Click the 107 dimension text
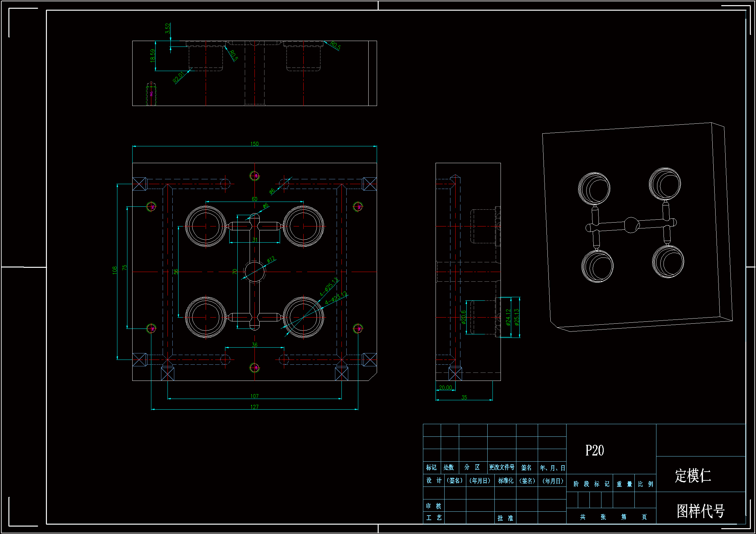 [x=254, y=396]
